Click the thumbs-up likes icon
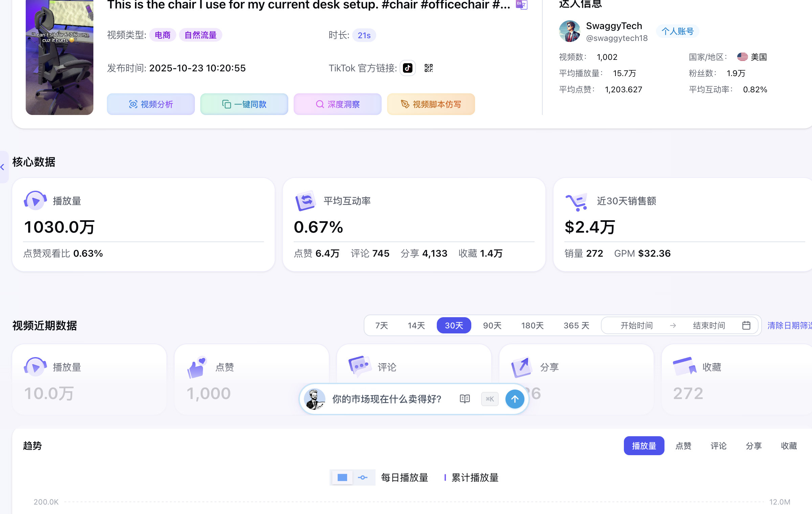Image resolution: width=812 pixels, height=514 pixels. [x=197, y=367]
